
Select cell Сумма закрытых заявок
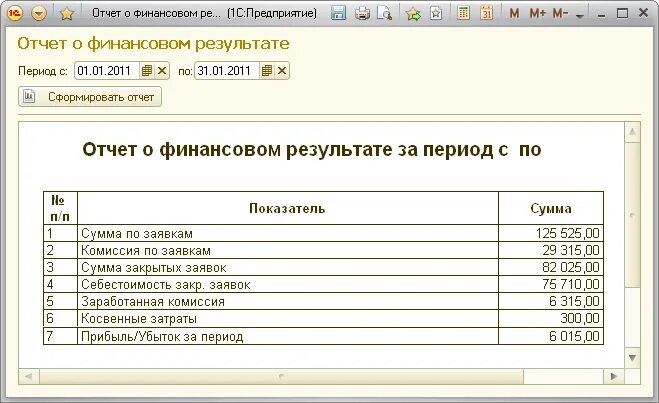[x=288, y=267]
